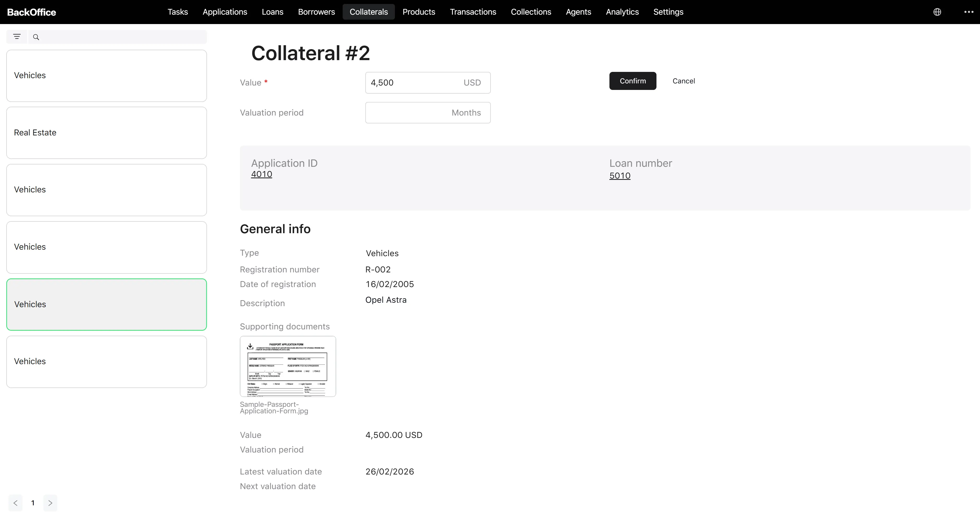Open the filter icon above the collateral list
Viewport: 980px width, 515px height.
click(17, 37)
